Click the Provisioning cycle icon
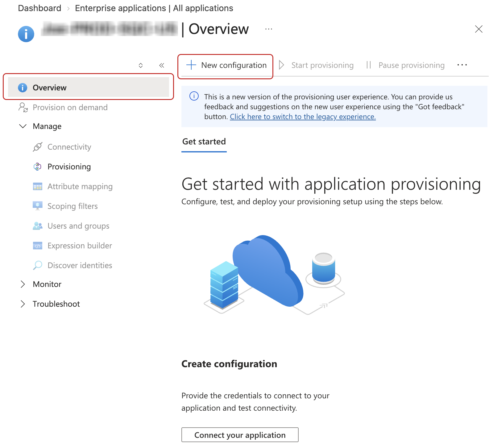 [x=38, y=167]
